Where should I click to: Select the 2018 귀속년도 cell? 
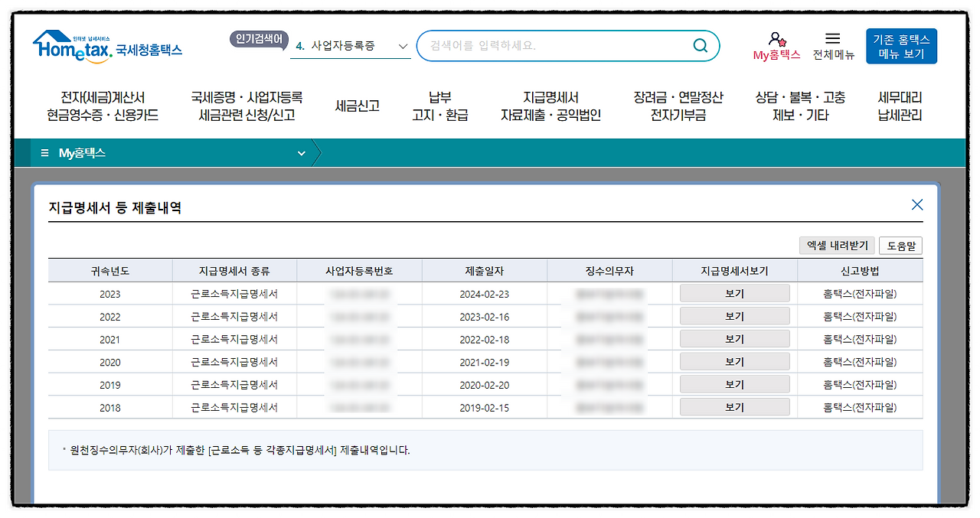pos(109,408)
